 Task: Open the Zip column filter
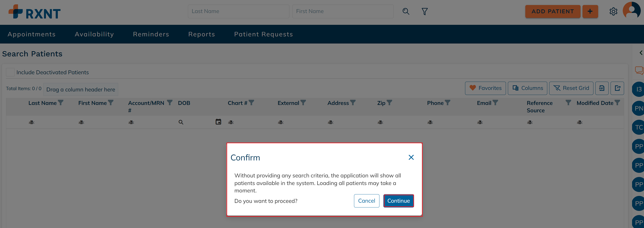coord(390,103)
